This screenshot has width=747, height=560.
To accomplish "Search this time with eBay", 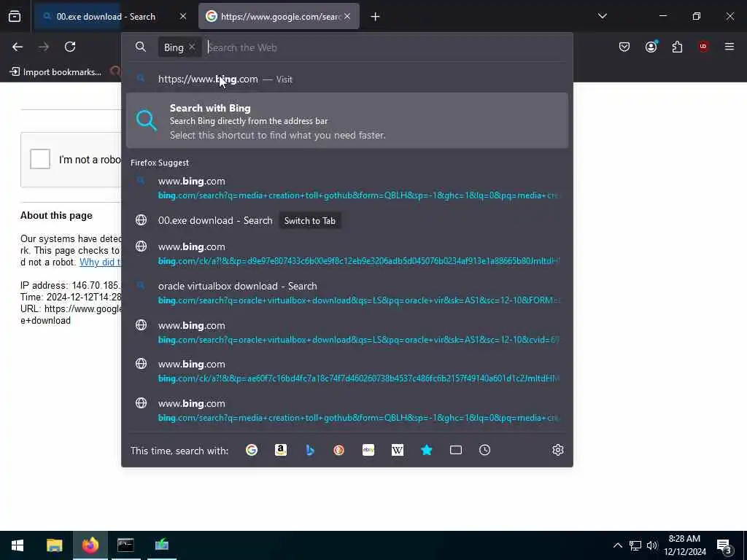I will coord(368,450).
